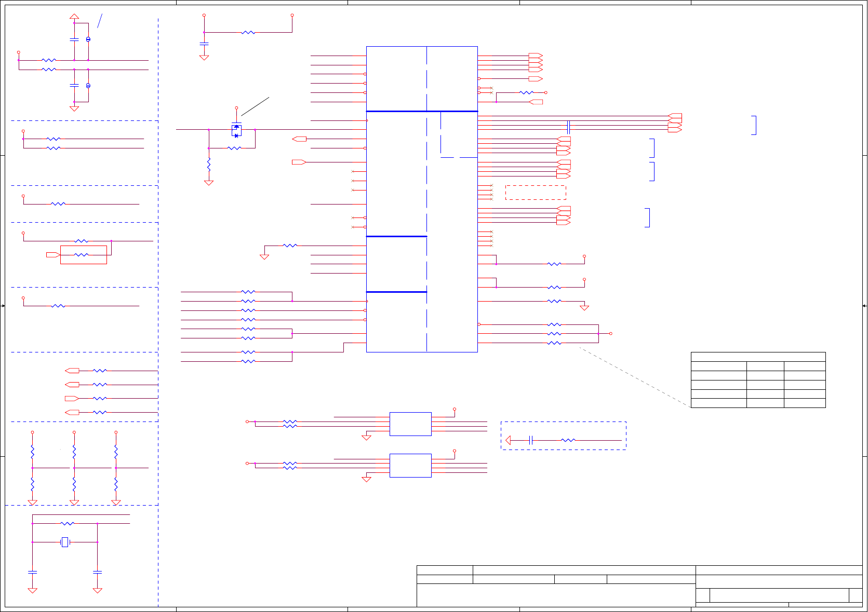The width and height of the screenshot is (868, 612).
Task: Click the ground symbol under the MOSFET's vertical resistor
Action: pos(209,183)
